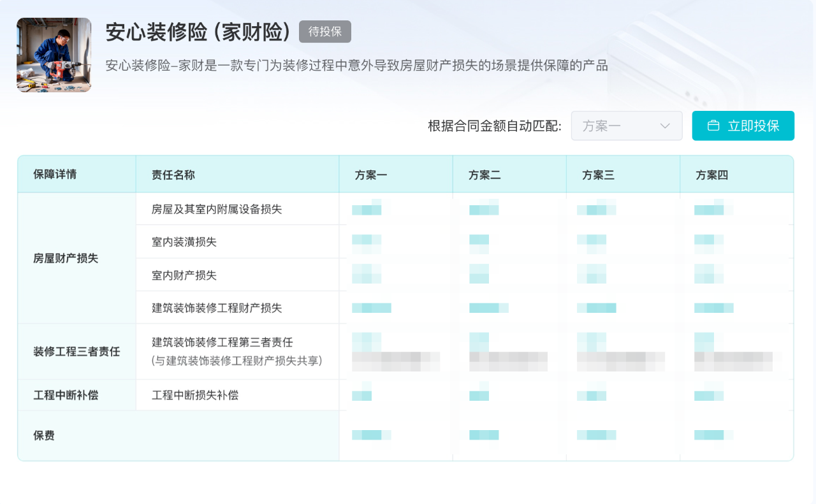Click the 工程中断损失补偿 row label
The width and height of the screenshot is (816, 504).
pyautogui.click(x=195, y=395)
